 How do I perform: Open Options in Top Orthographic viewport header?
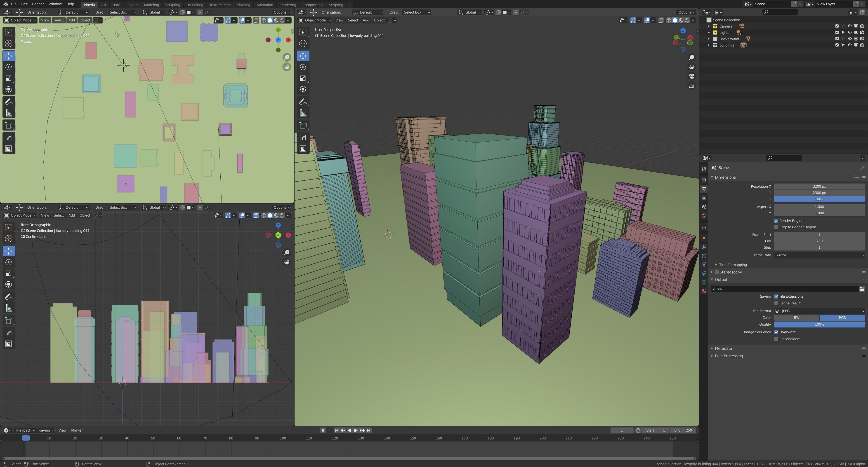pos(282,12)
